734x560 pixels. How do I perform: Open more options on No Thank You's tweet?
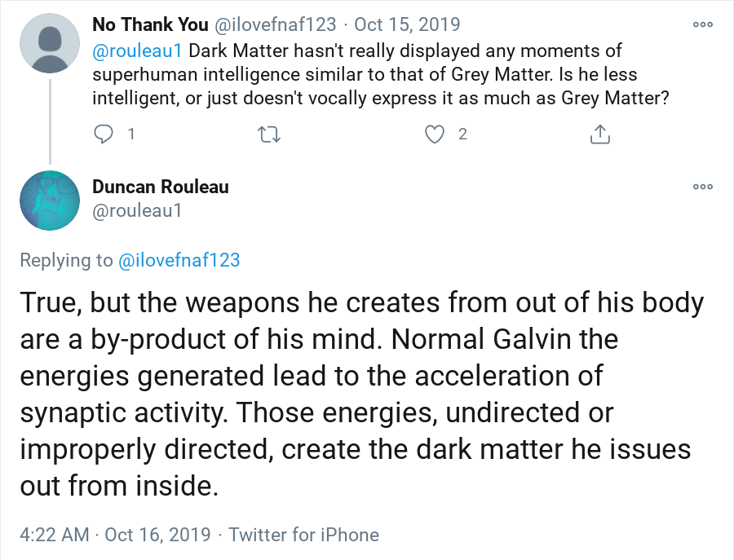pos(702,24)
